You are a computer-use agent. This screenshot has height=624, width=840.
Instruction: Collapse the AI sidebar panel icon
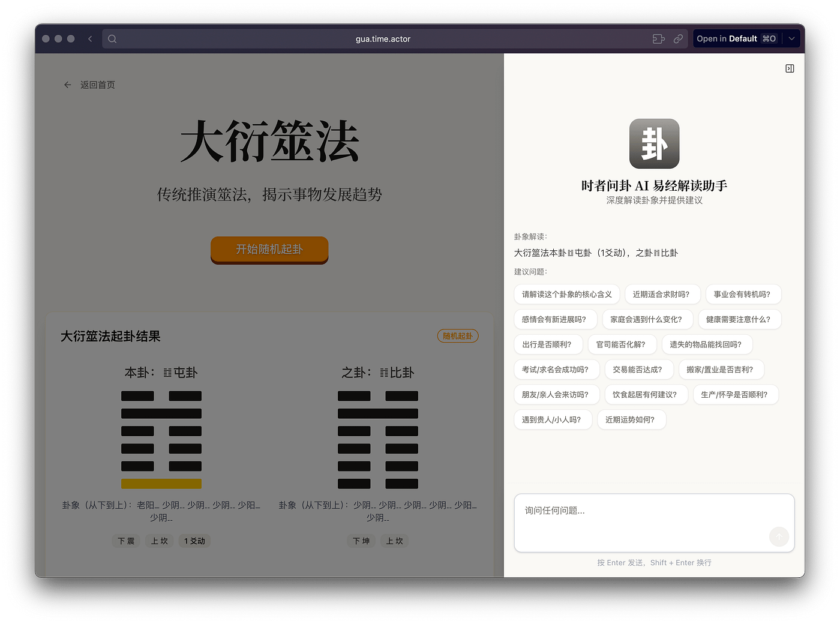(x=790, y=68)
